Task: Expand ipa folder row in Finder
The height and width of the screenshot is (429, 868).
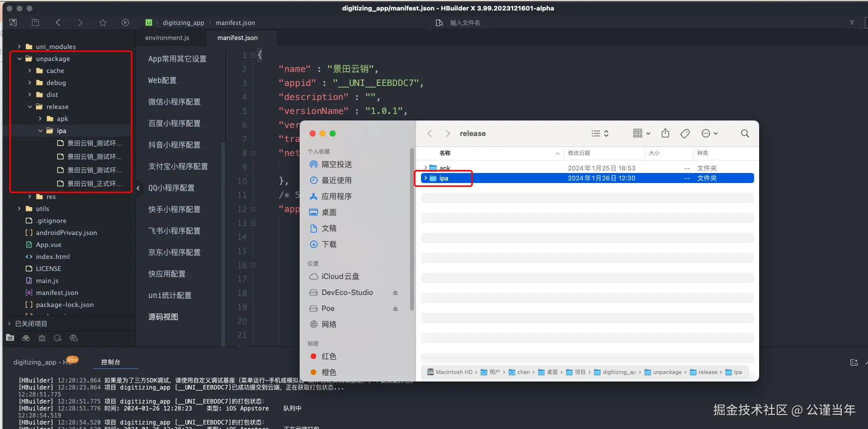Action: [426, 178]
